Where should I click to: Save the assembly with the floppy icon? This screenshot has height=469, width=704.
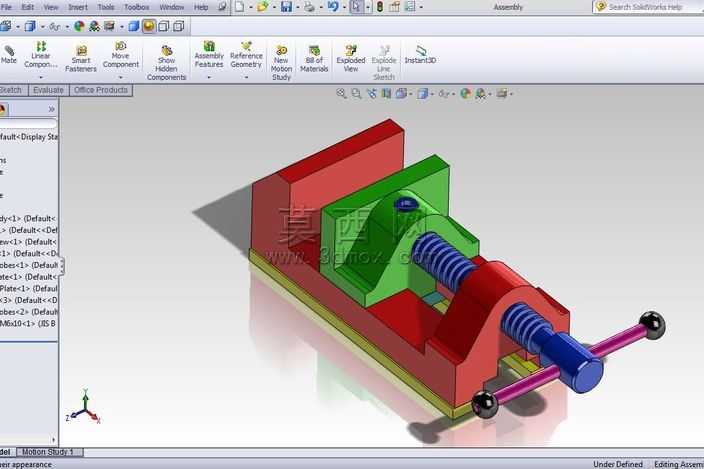[x=286, y=7]
